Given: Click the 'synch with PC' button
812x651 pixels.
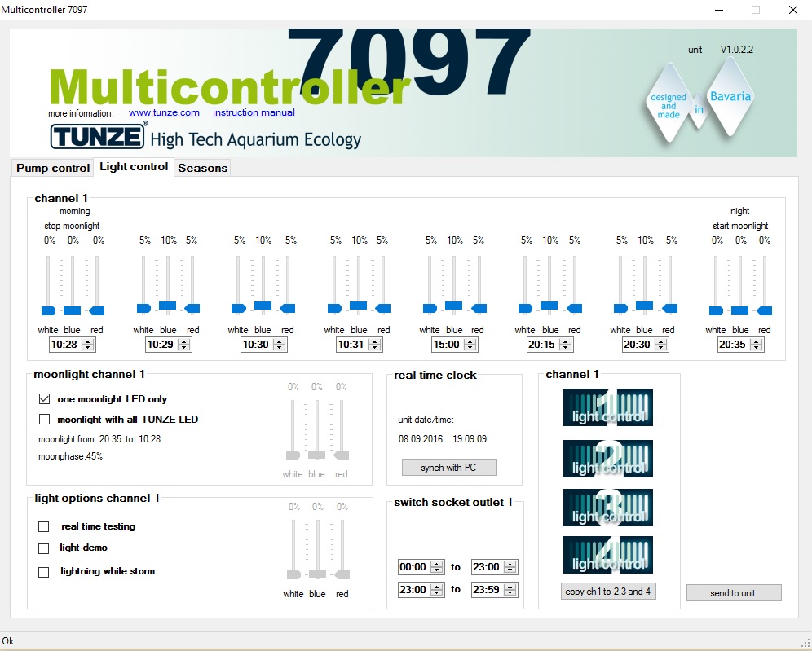Looking at the screenshot, I should 449,468.
